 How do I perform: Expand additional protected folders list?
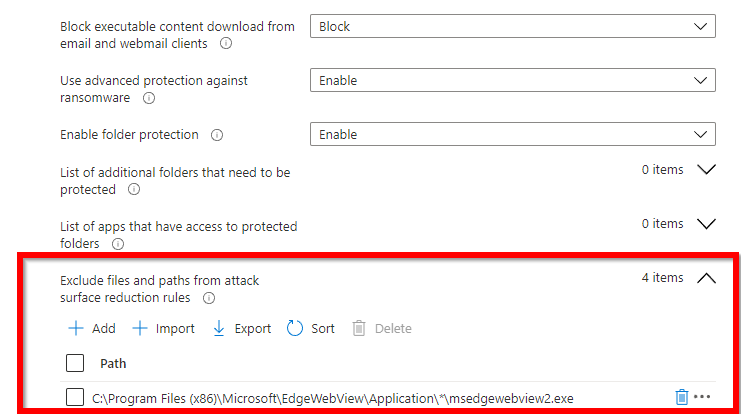click(x=707, y=170)
